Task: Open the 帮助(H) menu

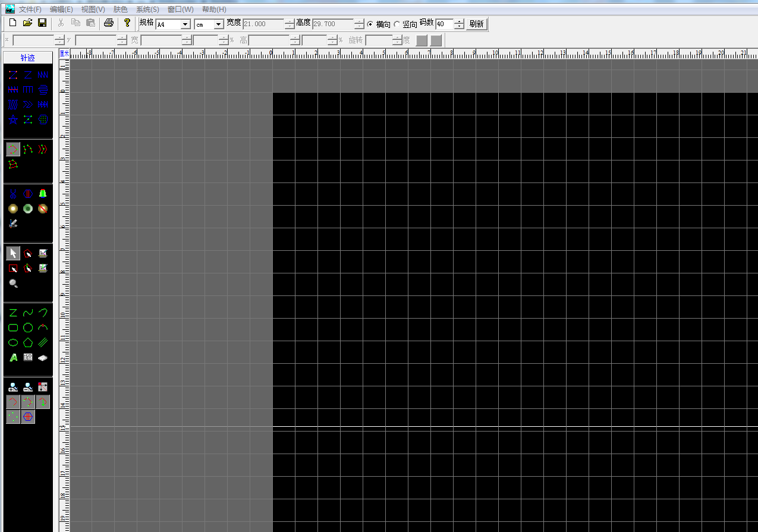Action: pos(214,10)
